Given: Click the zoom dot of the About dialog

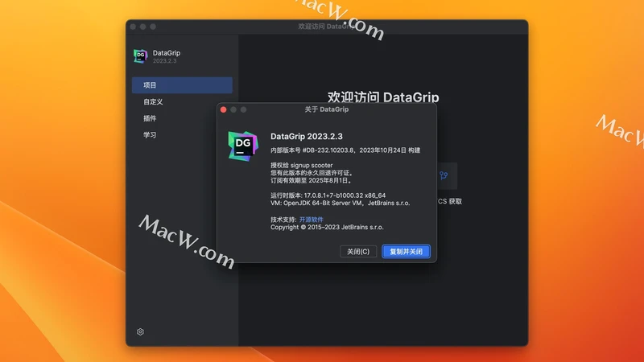Looking at the screenshot, I should click(244, 109).
